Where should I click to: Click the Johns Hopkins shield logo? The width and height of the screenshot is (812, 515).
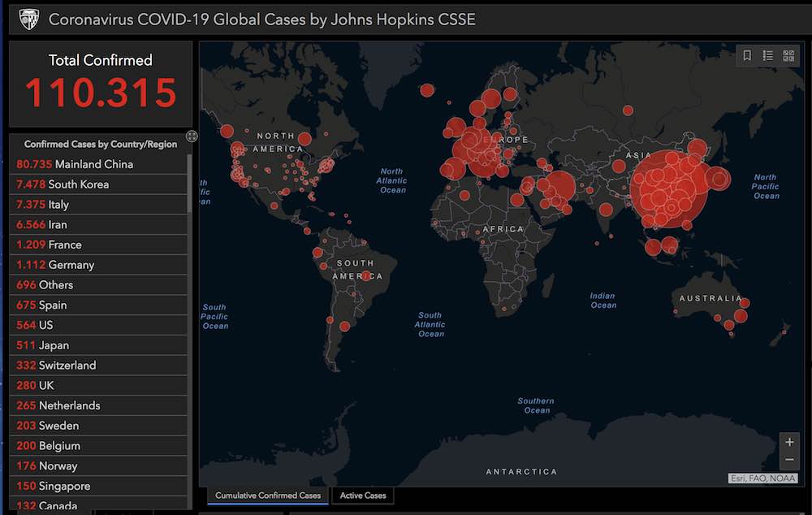point(29,19)
